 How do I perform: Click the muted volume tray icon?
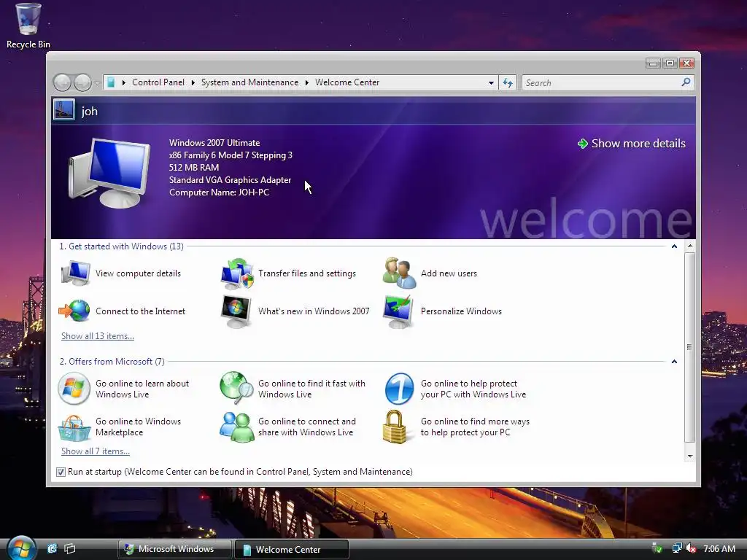[691, 548]
